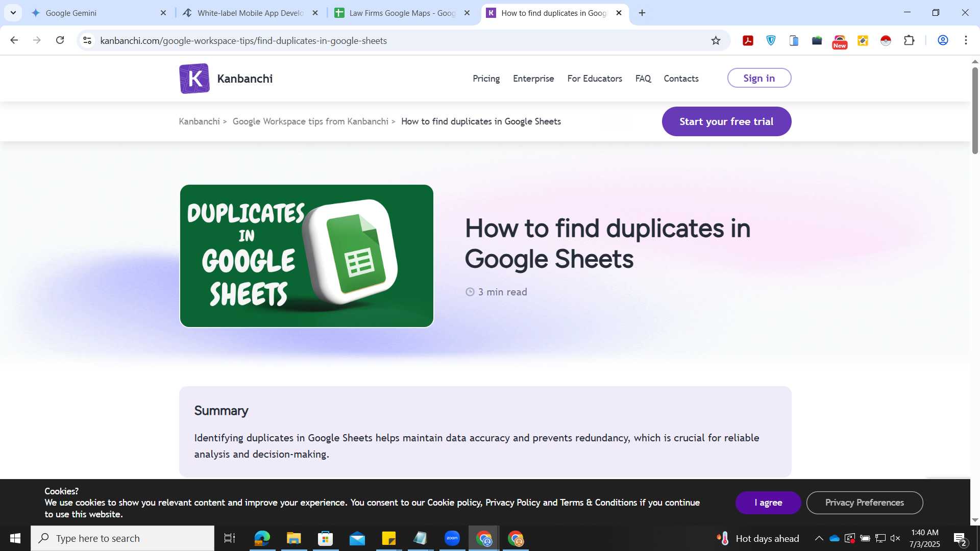
Task: Click the scrollbar down arrow
Action: pos(975,520)
